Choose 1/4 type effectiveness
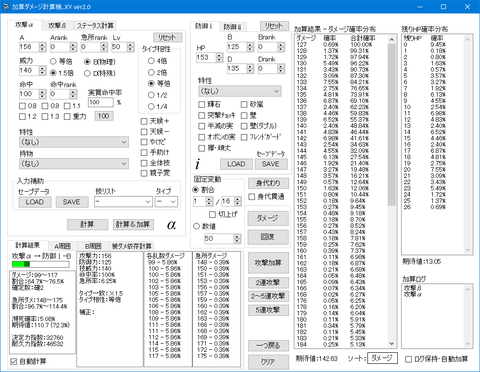480x372 pixels. pyautogui.click(x=158, y=106)
